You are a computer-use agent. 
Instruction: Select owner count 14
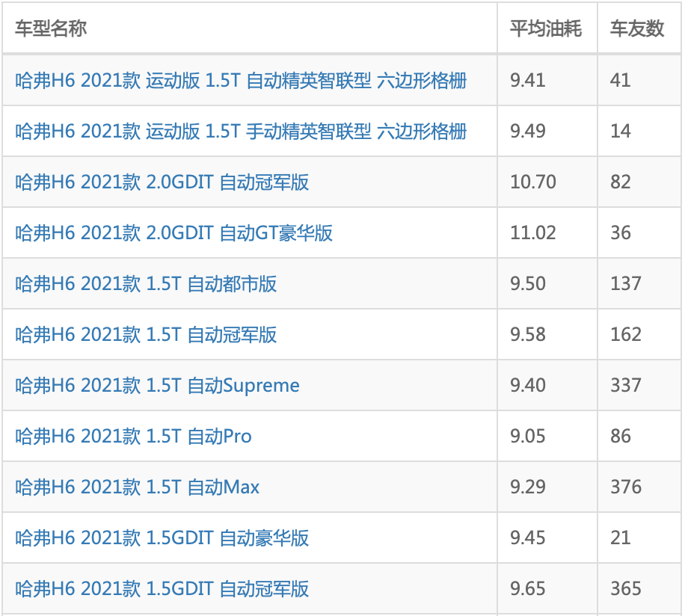tap(621, 131)
